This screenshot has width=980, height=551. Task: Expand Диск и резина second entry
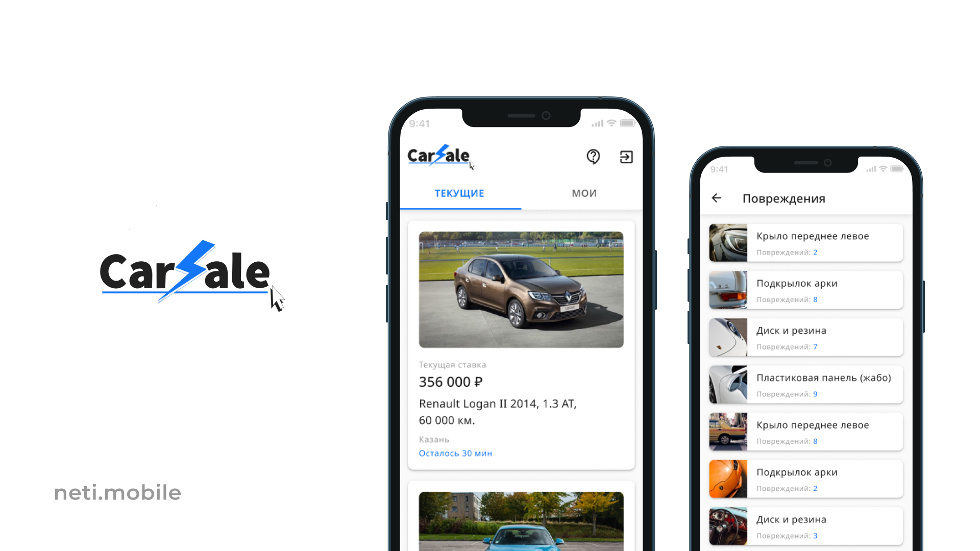click(804, 525)
